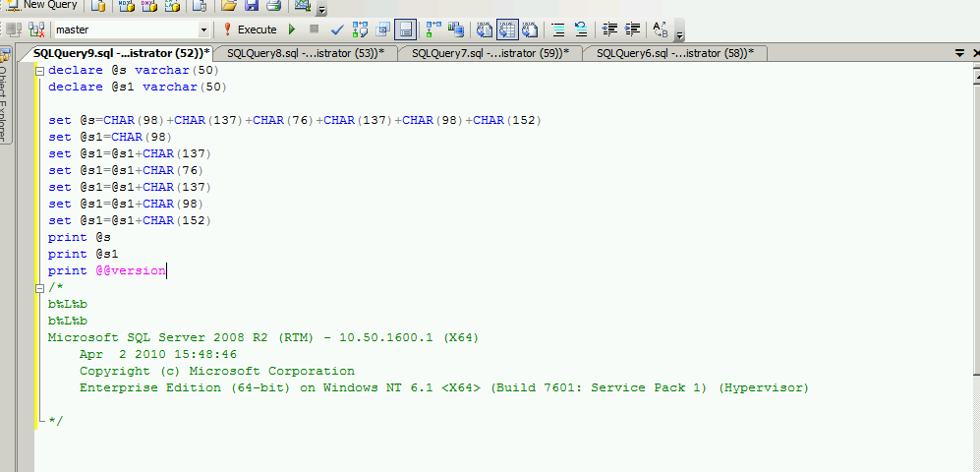Click the line 'print @s1'

click(x=84, y=254)
